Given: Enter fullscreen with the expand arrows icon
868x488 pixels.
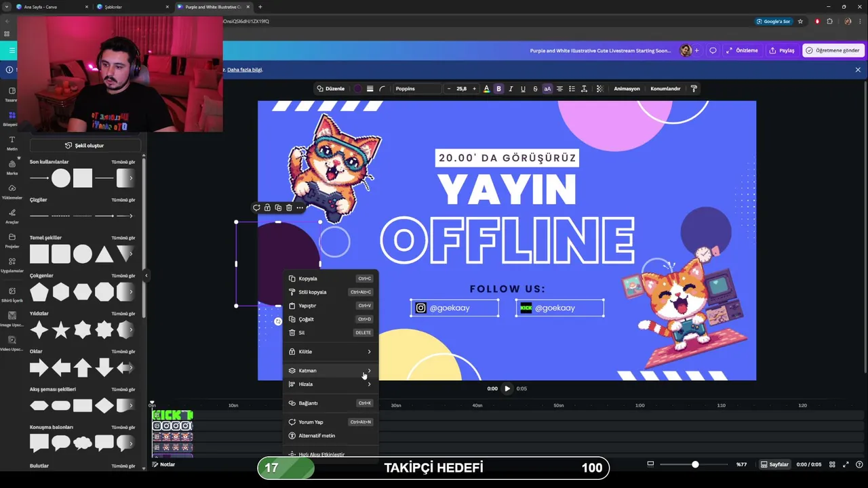Looking at the screenshot, I should (x=846, y=464).
